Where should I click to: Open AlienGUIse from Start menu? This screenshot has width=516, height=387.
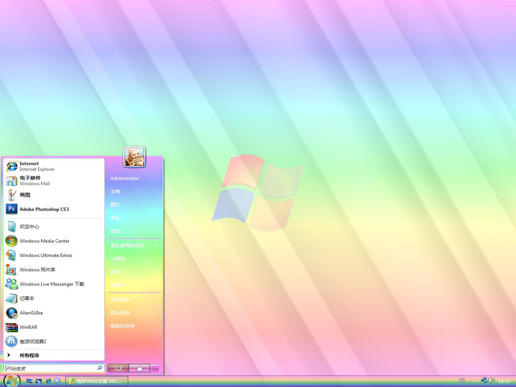(54, 312)
